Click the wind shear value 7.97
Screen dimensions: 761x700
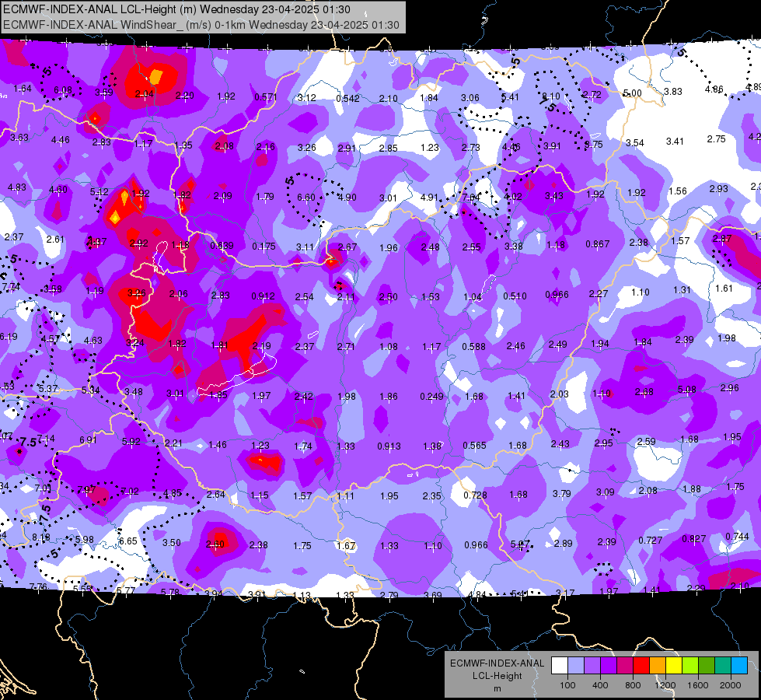pyautogui.click(x=86, y=490)
